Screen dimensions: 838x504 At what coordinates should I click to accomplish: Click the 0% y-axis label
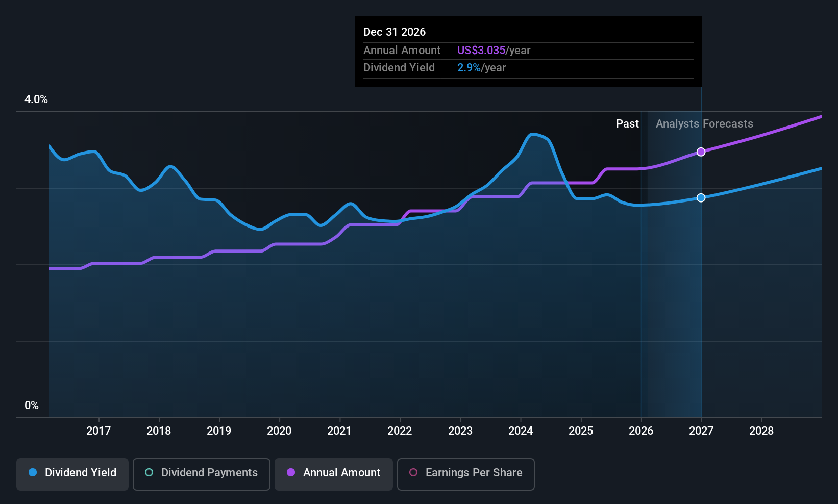click(32, 406)
